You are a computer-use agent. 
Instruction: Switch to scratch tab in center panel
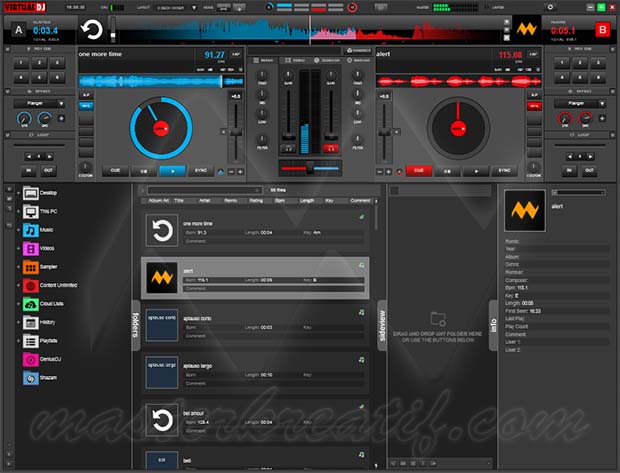pyautogui.click(x=327, y=60)
